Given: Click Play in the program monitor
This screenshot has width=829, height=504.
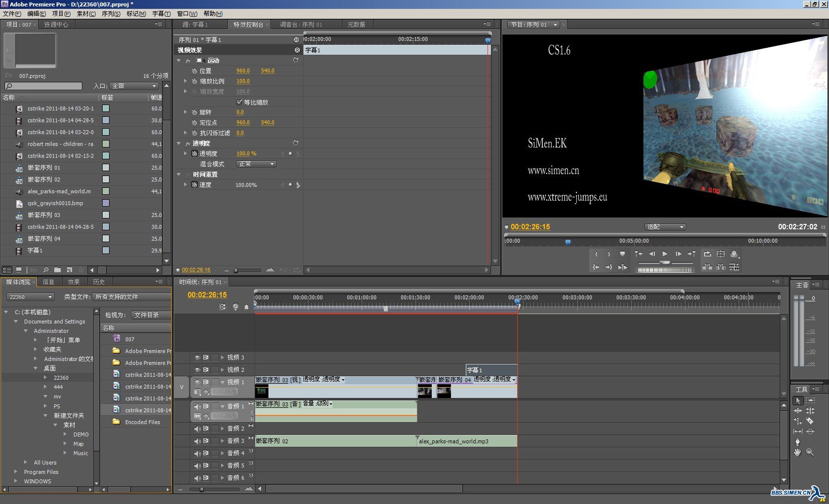Looking at the screenshot, I should [665, 254].
